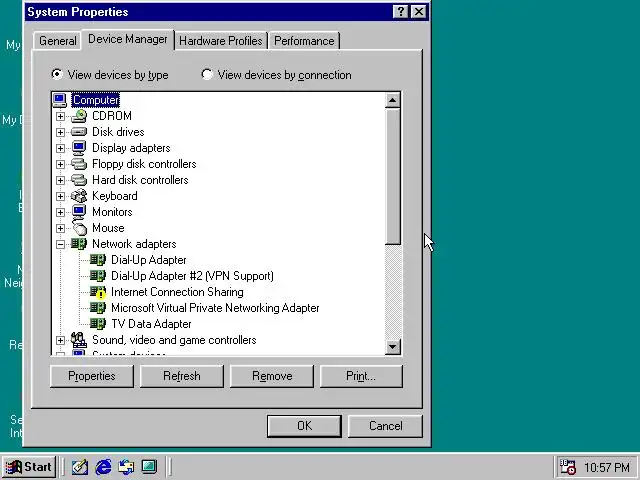Select Dial-Up Adapter #2 (VPN Support) text
Screen dimensions: 640x480
[192, 276]
